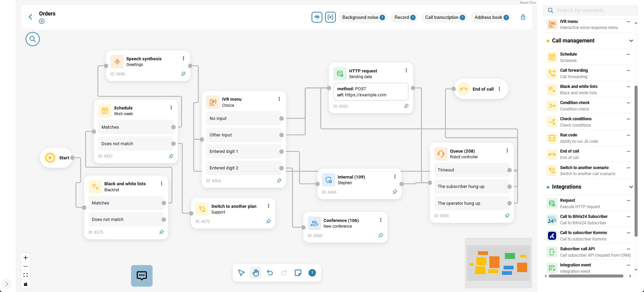Toggle the Record option
Screen dimensions: 644x292
point(401,18)
